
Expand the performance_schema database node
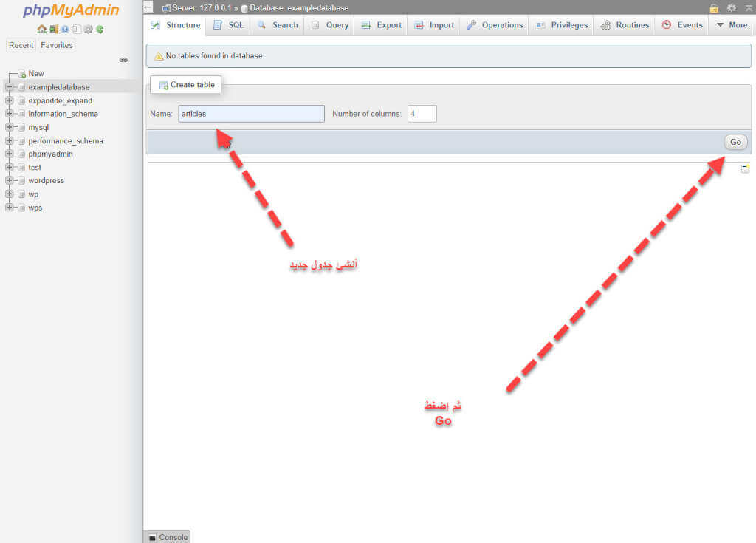(x=9, y=141)
